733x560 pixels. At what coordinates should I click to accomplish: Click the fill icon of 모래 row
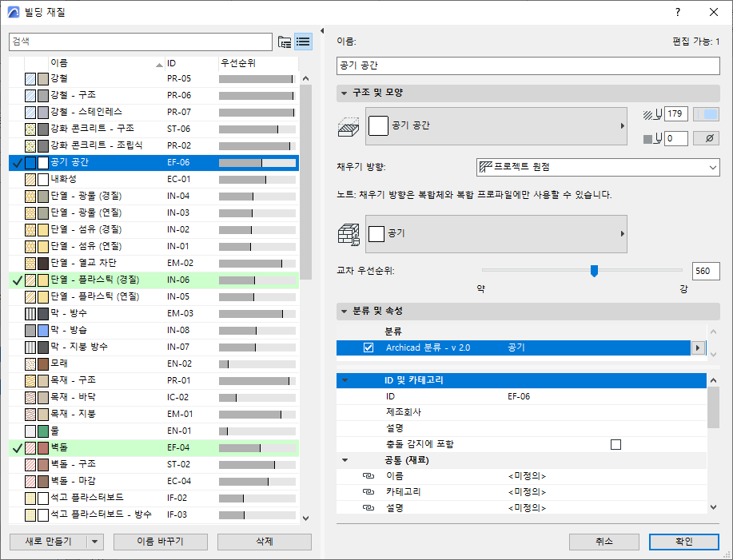30,363
